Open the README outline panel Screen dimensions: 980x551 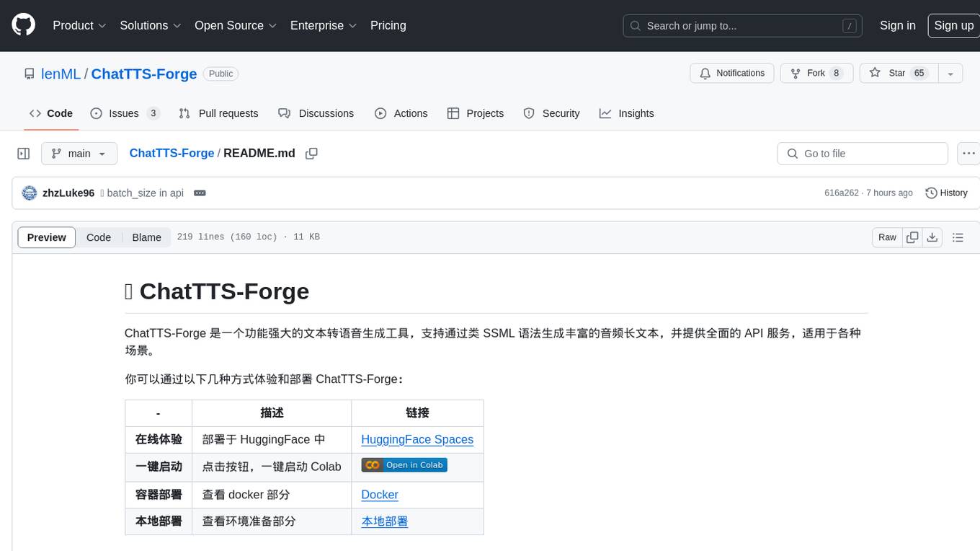(x=958, y=237)
